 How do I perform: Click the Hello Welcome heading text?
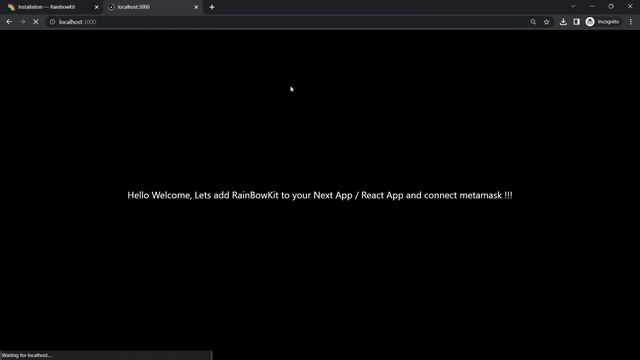point(320,195)
